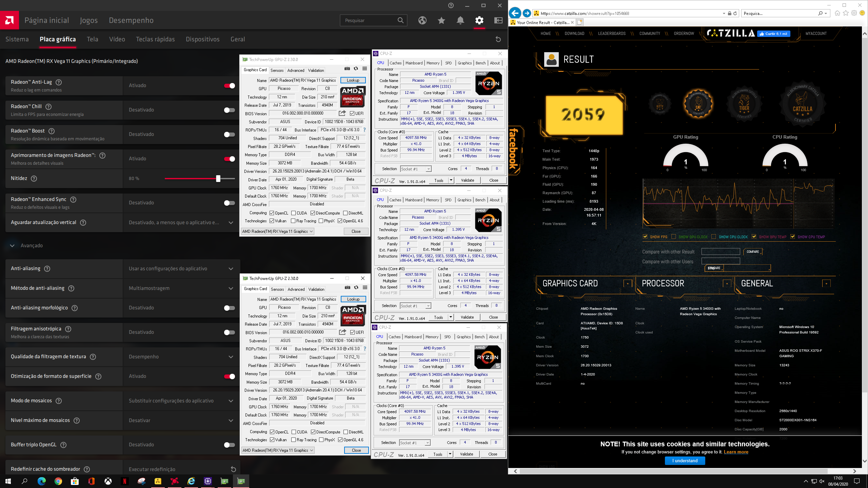Enable Filtragem anisotrópica toggle
The width and height of the screenshot is (868, 488).
click(230, 332)
